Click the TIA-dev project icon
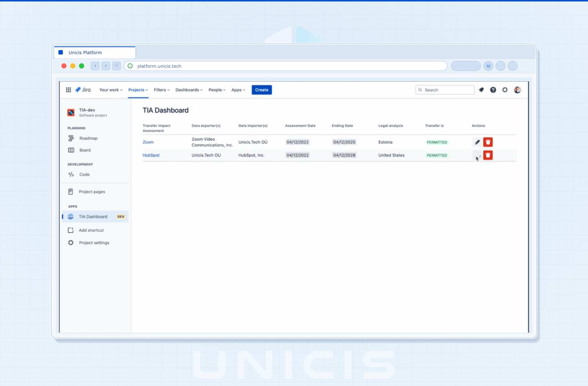 (71, 112)
